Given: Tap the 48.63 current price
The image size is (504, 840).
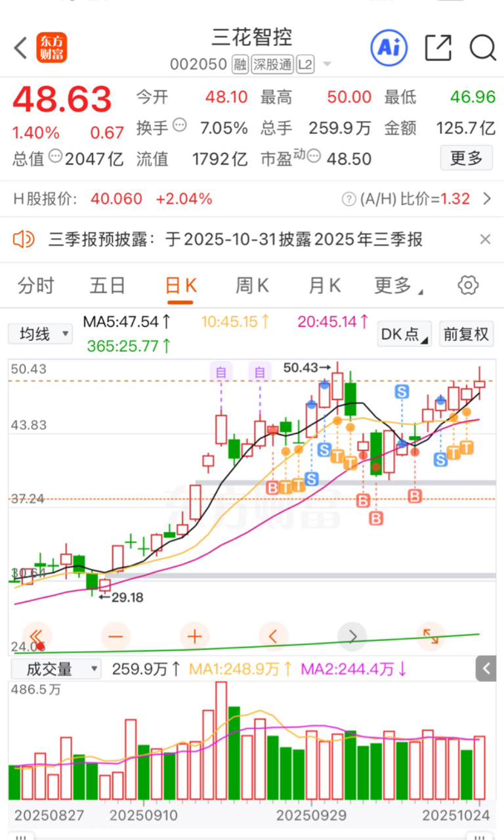Looking at the screenshot, I should (x=62, y=100).
